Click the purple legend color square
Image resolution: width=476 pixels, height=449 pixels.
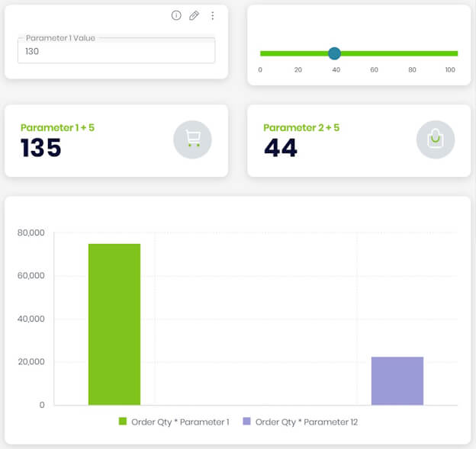pyautogui.click(x=246, y=422)
